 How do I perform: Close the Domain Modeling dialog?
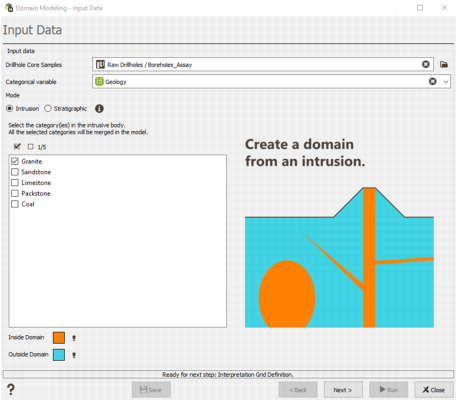pyautogui.click(x=434, y=390)
